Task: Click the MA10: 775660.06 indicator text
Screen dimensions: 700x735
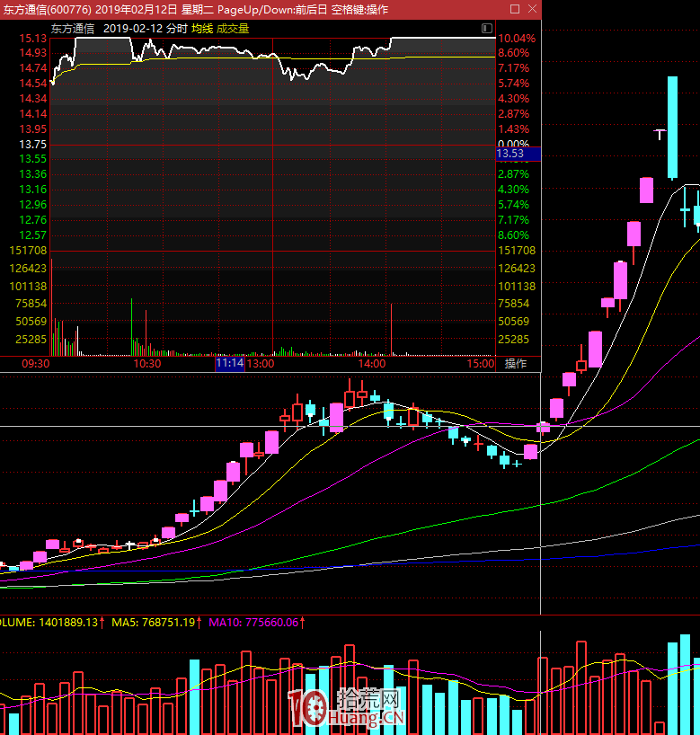Action: [x=253, y=623]
